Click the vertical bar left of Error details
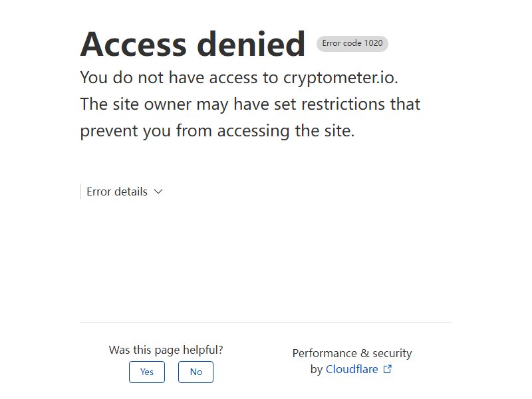Image resolution: width=532 pixels, height=399 pixels. click(80, 192)
